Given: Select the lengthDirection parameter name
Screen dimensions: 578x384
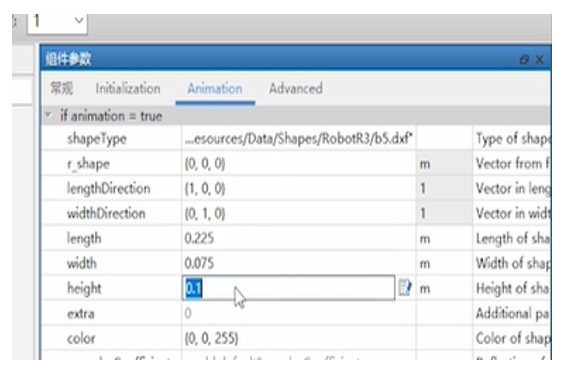Looking at the screenshot, I should 108,189.
